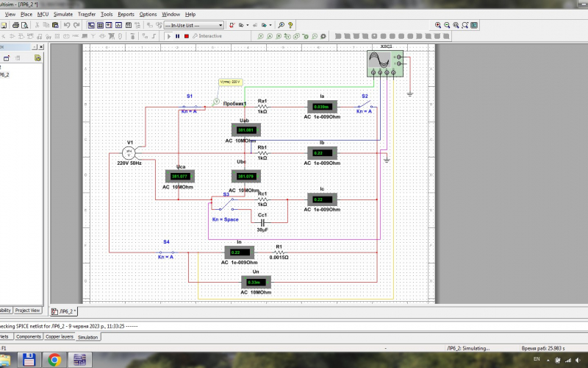Pin the left Design Toolbox panel
588x368 pixels.
35,47
